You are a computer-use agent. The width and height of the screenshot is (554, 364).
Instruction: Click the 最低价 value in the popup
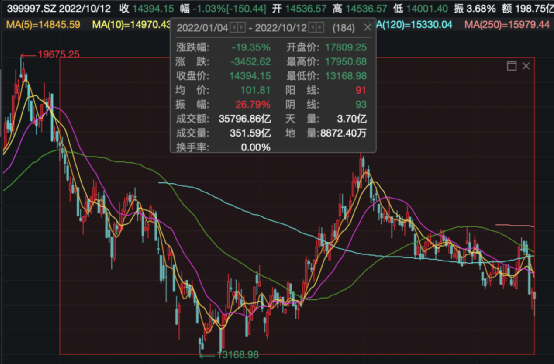tap(346, 76)
